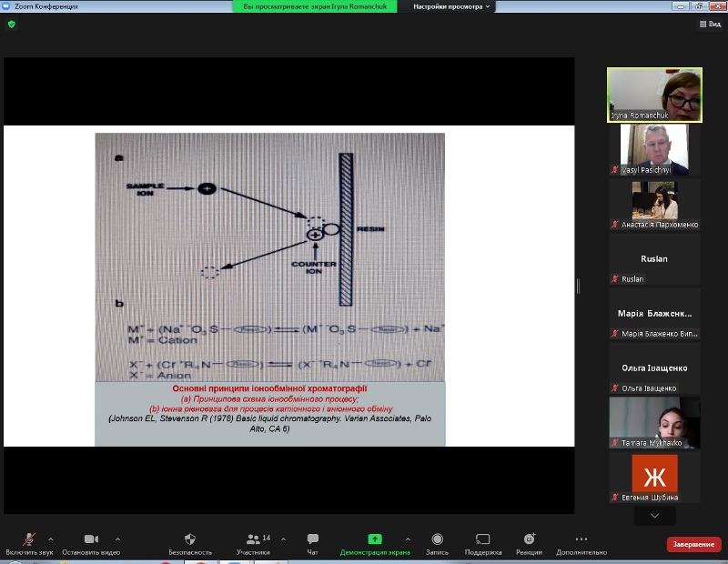Image resolution: width=728 pixels, height=564 pixels.
Task: Open the Реакции reactions menu
Action: (529, 544)
